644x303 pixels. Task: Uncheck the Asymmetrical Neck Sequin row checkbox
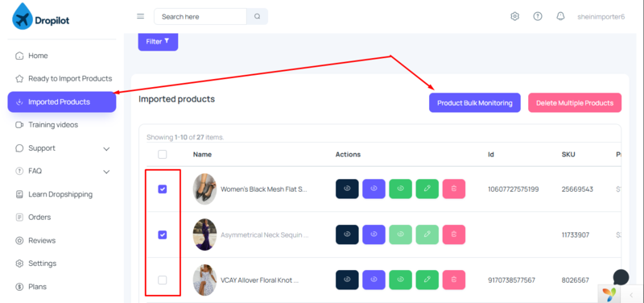(163, 235)
